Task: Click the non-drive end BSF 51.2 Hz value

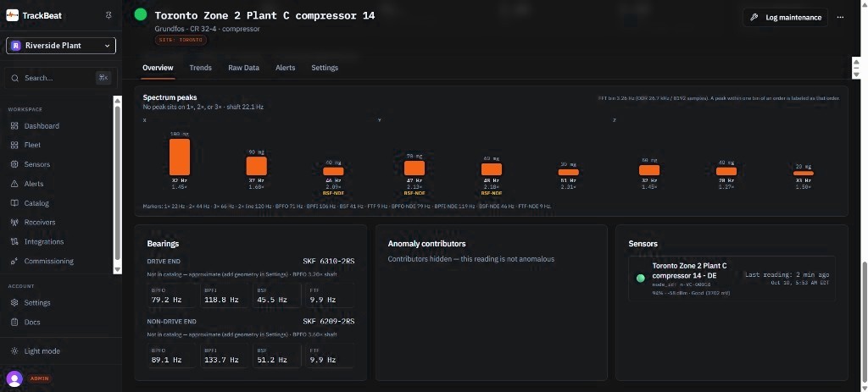Action: [x=272, y=359]
